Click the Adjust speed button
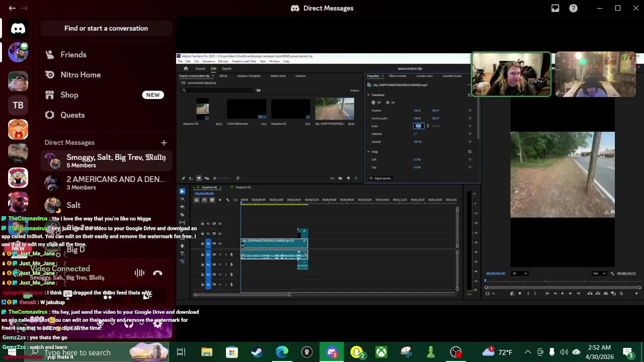The height and width of the screenshot is (362, 644). [381, 178]
